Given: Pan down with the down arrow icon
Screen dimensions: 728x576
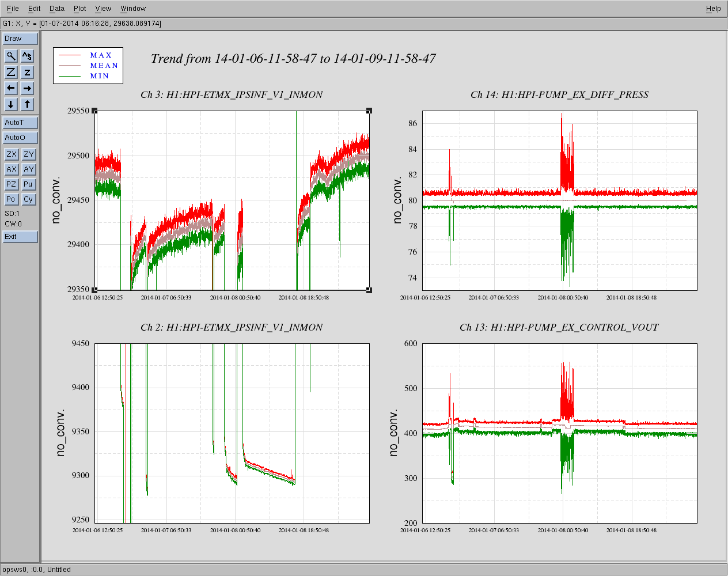Looking at the screenshot, I should tap(11, 104).
